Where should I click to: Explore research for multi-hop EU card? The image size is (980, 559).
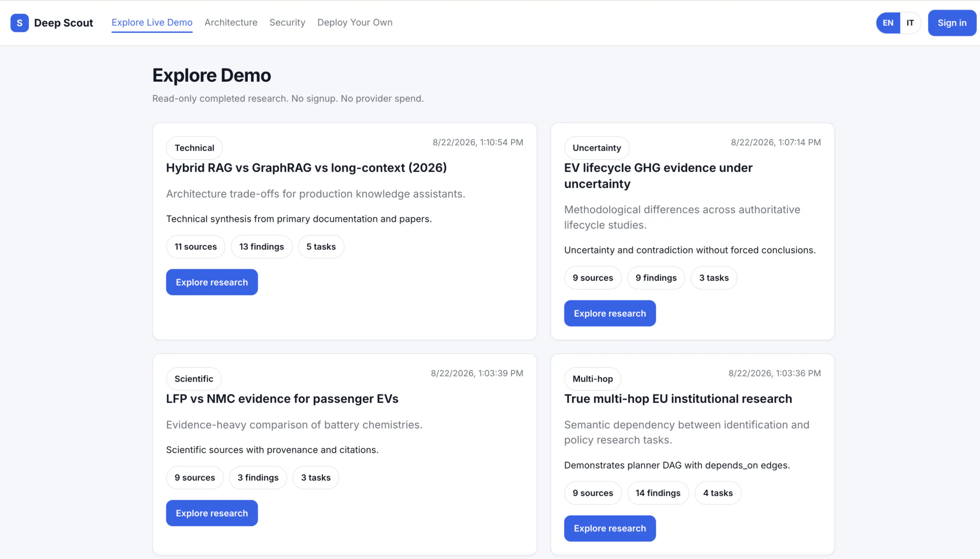pos(610,528)
